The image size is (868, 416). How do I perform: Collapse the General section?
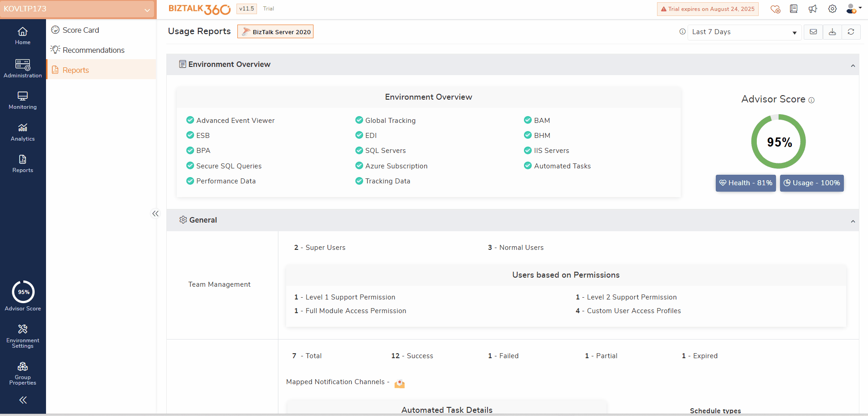point(853,221)
